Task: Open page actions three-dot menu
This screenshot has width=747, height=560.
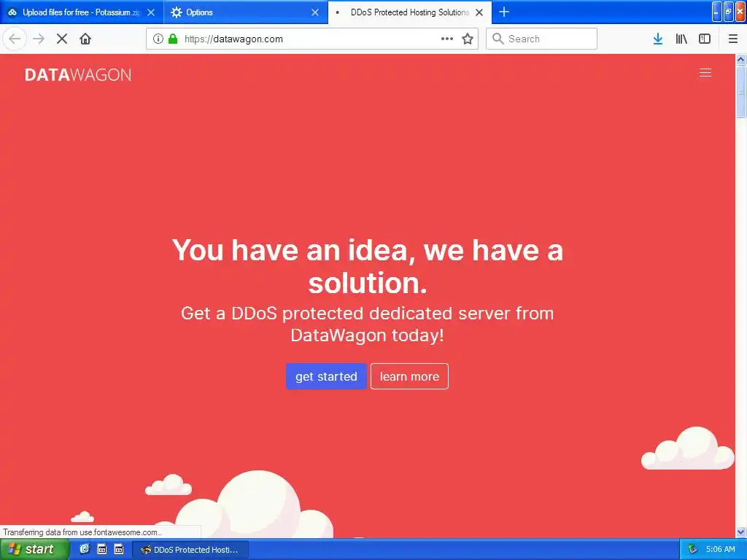Action: 447,39
